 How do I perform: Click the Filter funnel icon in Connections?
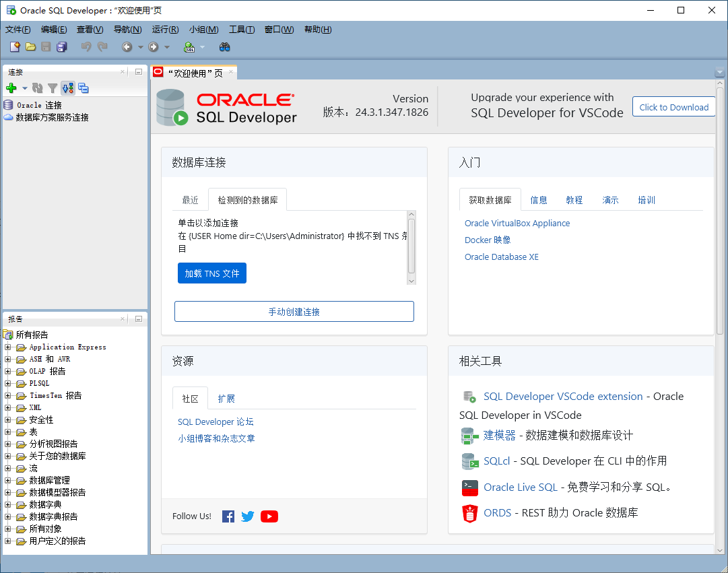[53, 88]
